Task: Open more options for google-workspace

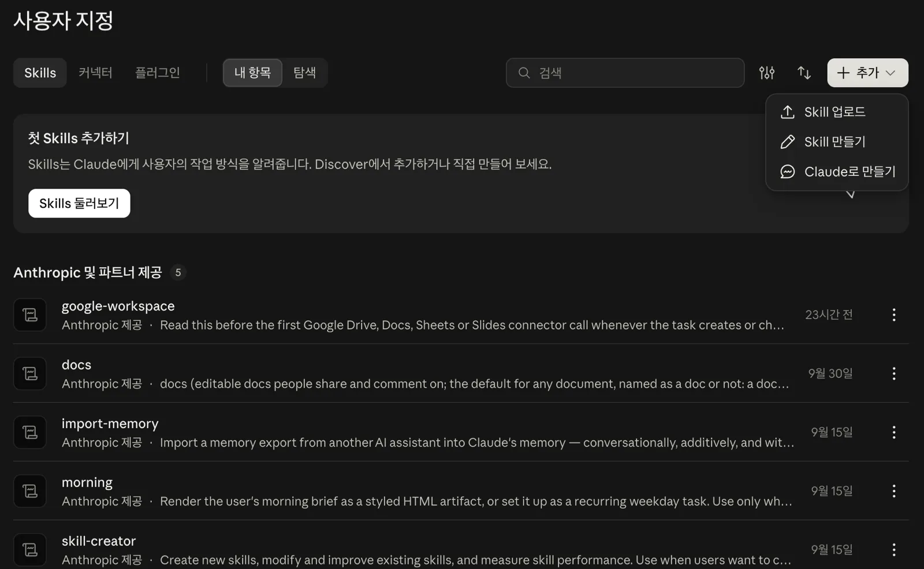Action: click(893, 315)
